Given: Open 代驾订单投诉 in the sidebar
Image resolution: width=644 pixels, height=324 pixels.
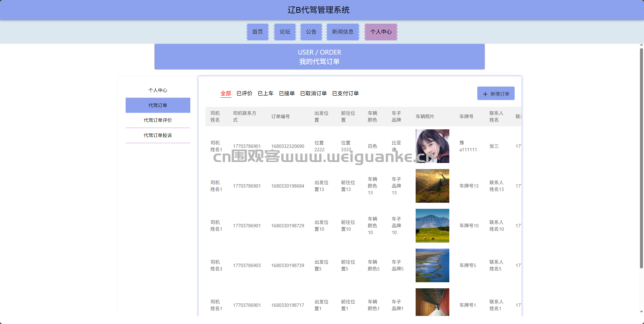Looking at the screenshot, I should tap(158, 135).
